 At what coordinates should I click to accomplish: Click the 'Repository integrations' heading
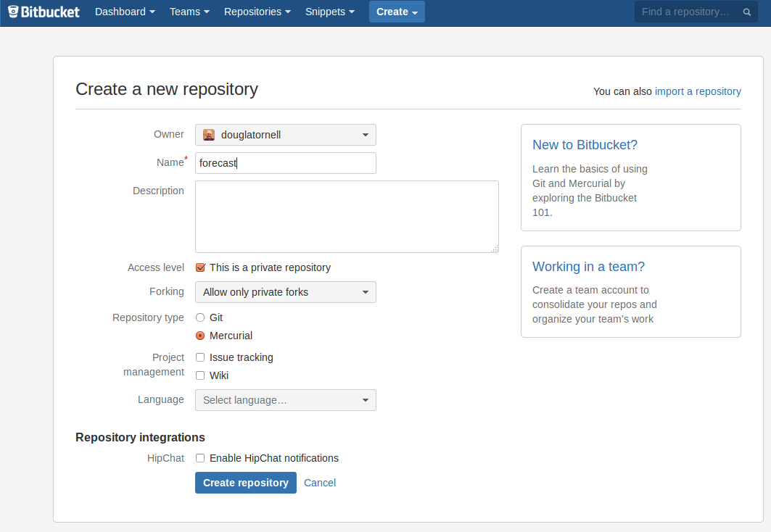(140, 438)
